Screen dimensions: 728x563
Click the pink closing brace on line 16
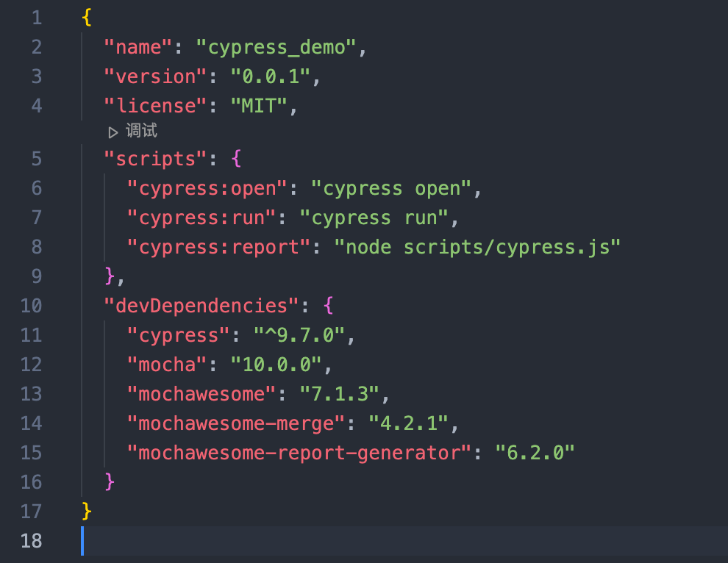[x=110, y=482]
